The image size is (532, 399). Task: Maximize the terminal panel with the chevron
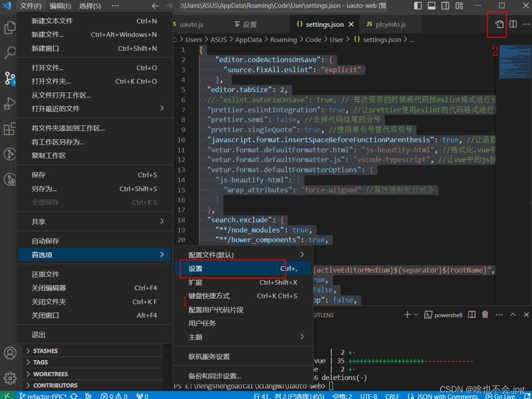tap(513, 315)
